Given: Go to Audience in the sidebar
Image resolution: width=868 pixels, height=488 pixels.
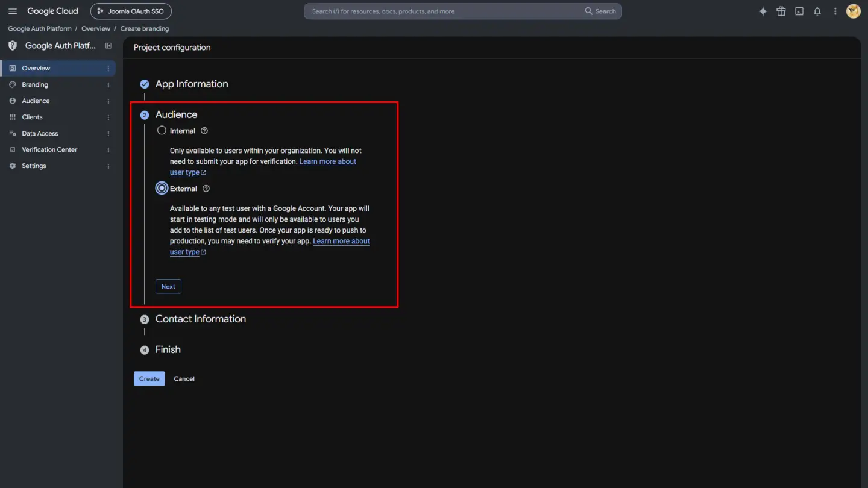Looking at the screenshot, I should (x=36, y=101).
